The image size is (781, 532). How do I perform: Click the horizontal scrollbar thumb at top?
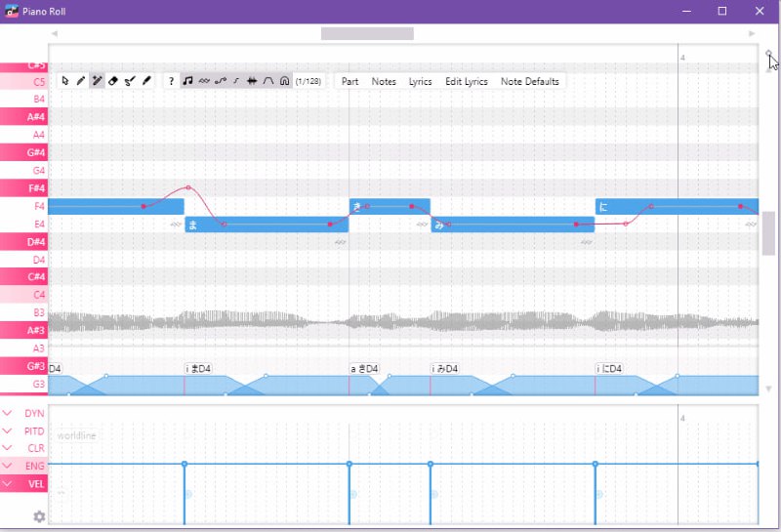(367, 33)
